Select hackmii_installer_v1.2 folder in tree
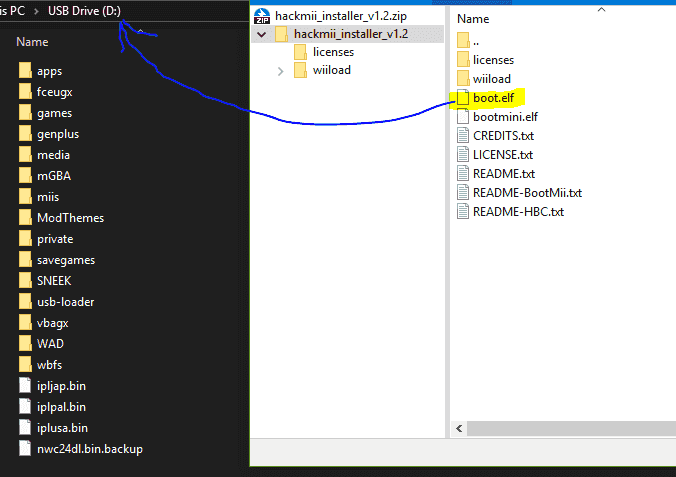The image size is (676, 477). (x=351, y=34)
